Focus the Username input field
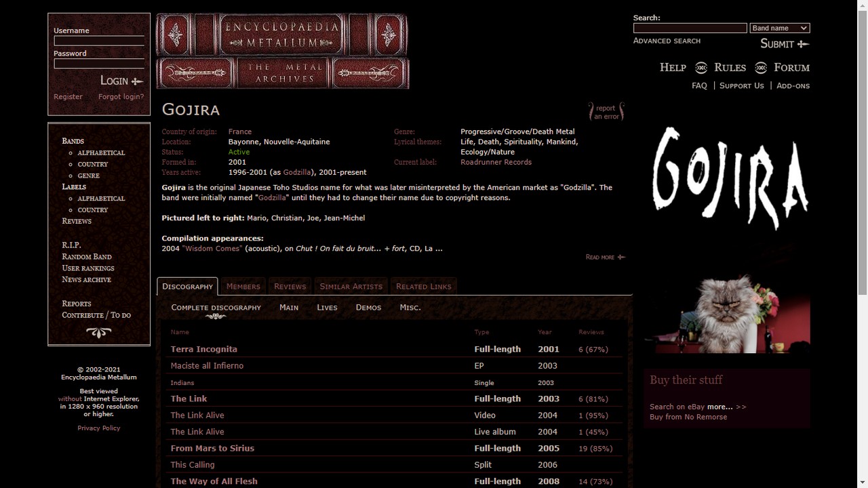This screenshot has width=868, height=488. tap(99, 41)
